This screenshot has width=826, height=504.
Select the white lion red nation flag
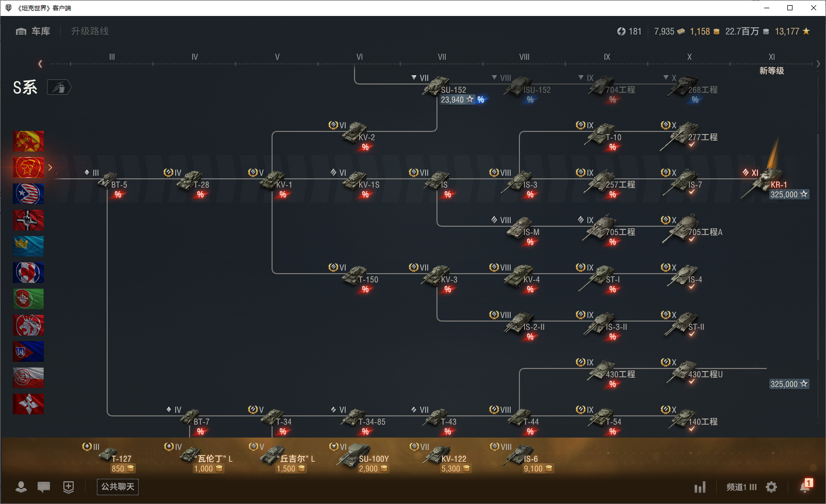28,325
